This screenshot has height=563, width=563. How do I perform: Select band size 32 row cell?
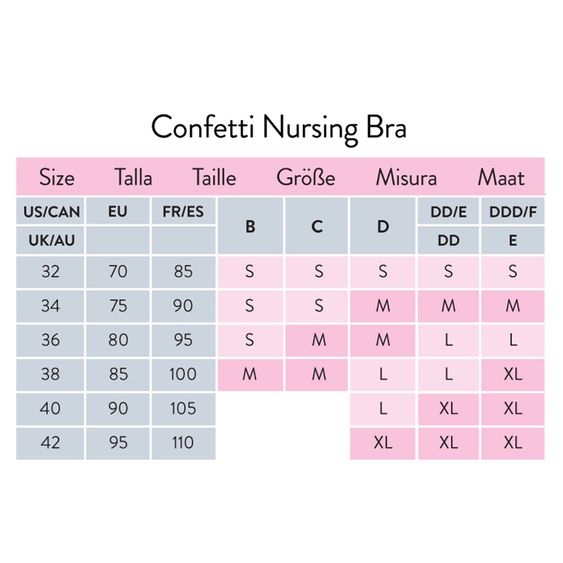pyautogui.click(x=50, y=271)
